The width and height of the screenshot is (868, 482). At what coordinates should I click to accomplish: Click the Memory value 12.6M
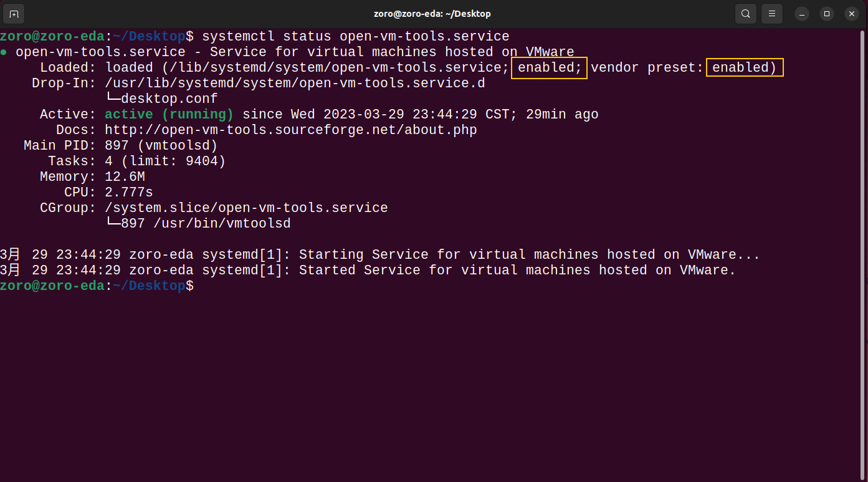[x=125, y=177]
